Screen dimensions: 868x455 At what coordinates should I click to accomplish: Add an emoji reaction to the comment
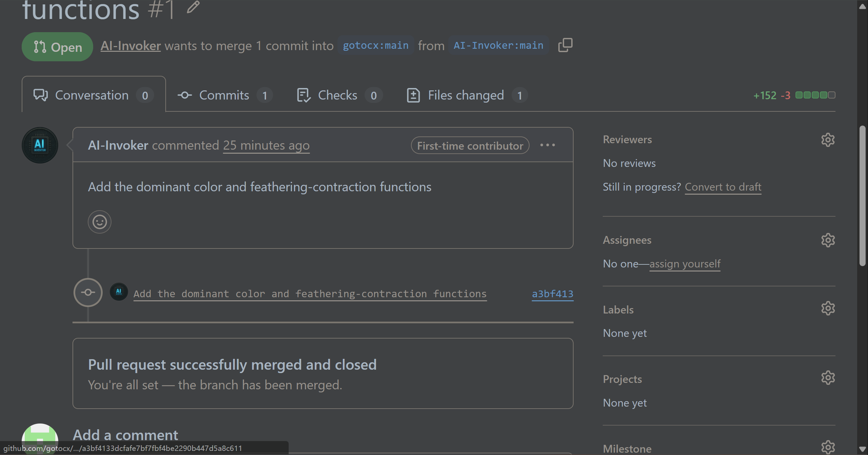pos(100,222)
